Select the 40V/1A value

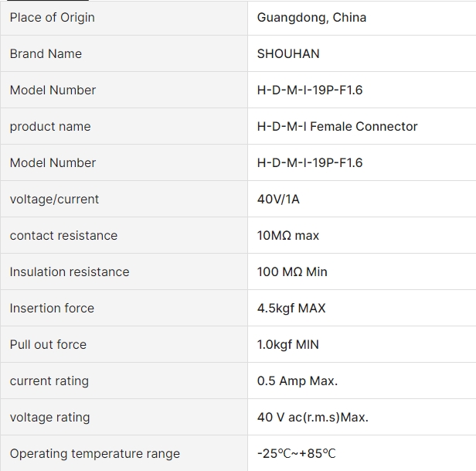tap(278, 200)
